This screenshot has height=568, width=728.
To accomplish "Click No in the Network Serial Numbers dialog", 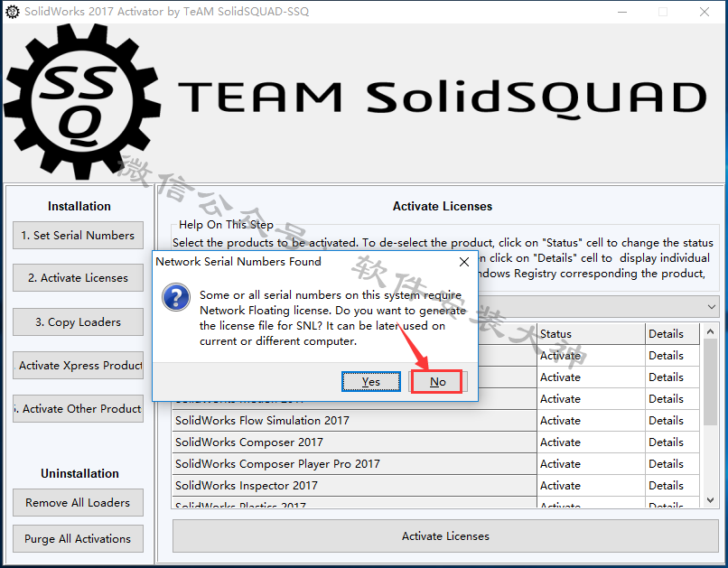I will (x=437, y=381).
